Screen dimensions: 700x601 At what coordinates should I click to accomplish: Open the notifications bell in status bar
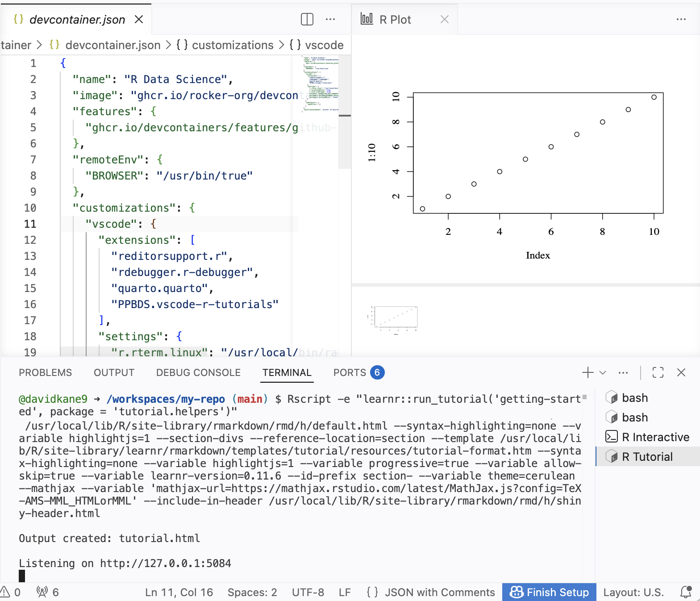[686, 592]
